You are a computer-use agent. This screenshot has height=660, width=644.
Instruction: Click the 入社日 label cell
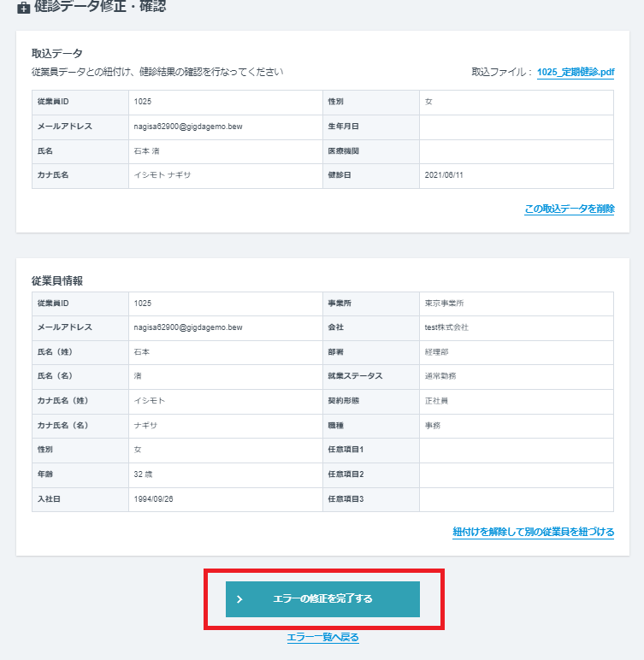(x=80, y=499)
